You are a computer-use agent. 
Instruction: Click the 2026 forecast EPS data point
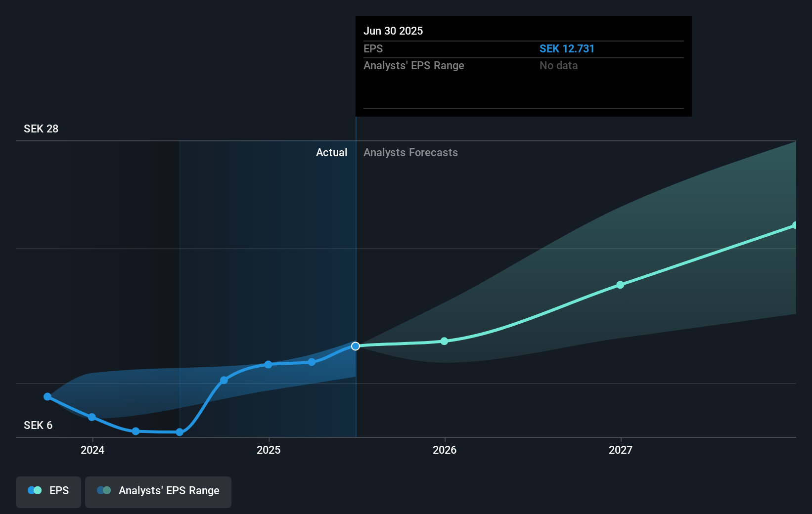(444, 341)
